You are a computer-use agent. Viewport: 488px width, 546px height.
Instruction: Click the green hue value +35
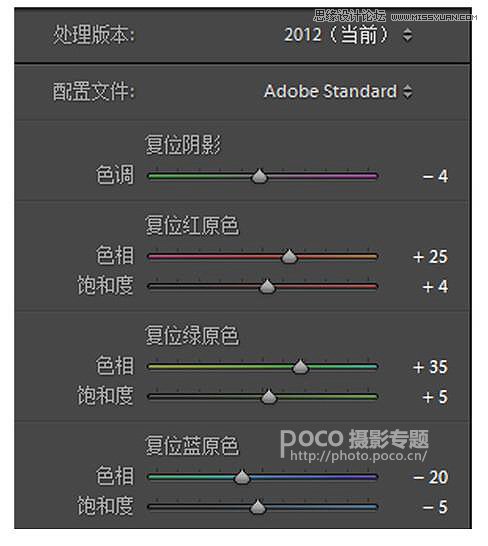click(431, 367)
